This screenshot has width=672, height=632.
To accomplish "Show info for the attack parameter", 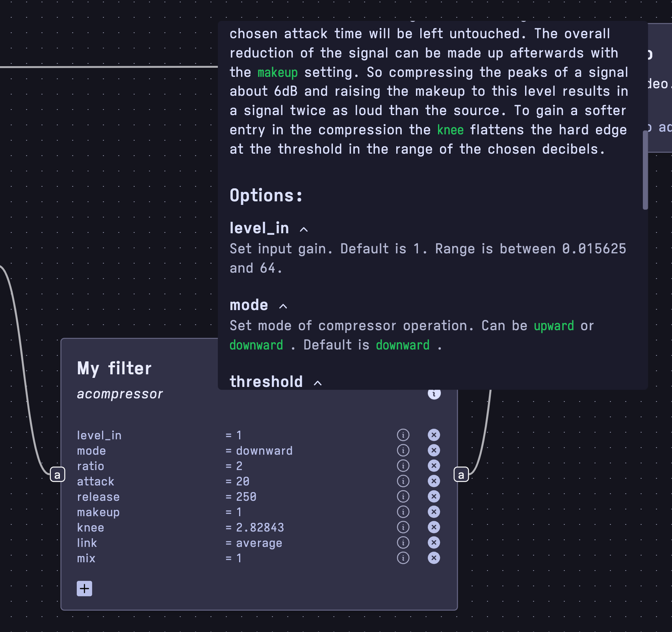I will coord(403,481).
